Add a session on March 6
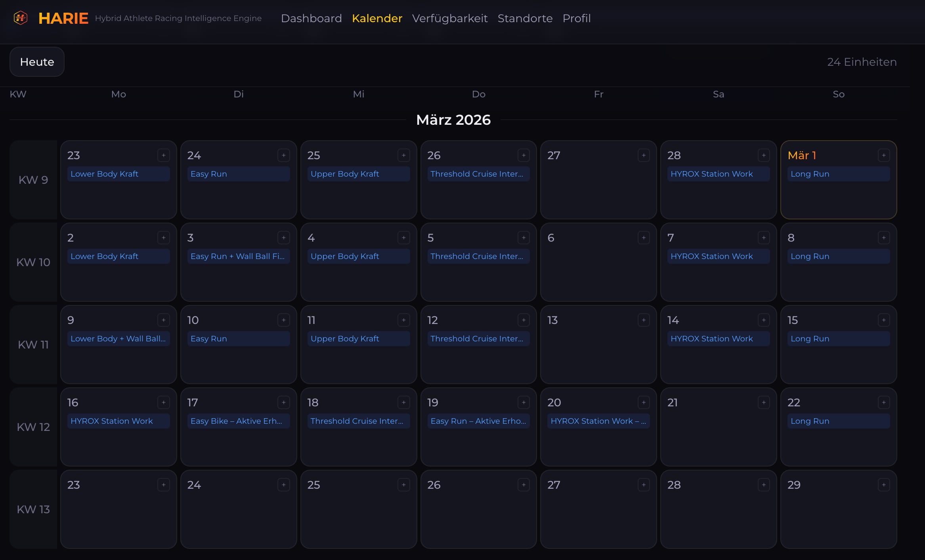 (x=644, y=238)
